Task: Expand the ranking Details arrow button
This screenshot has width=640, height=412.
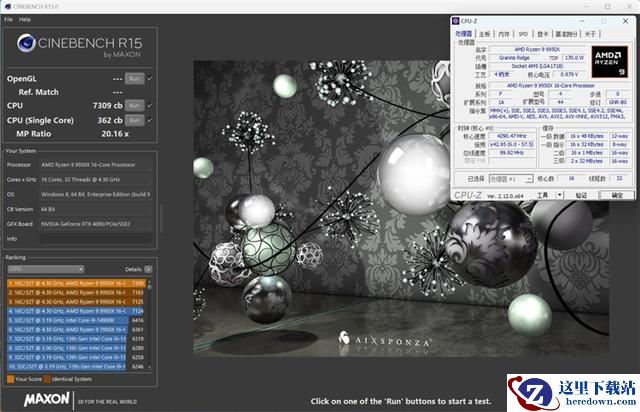Action: [x=148, y=269]
